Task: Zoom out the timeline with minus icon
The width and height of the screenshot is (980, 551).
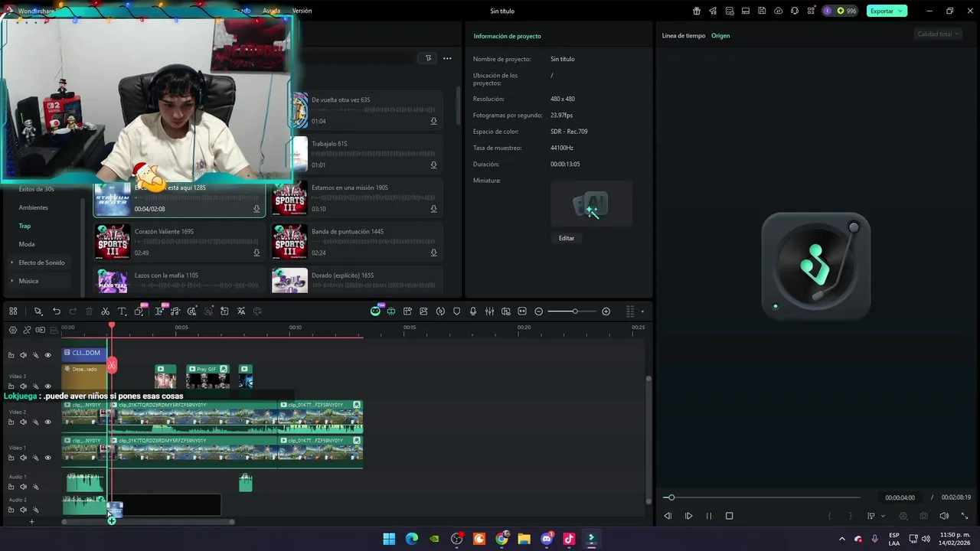Action: tap(539, 311)
